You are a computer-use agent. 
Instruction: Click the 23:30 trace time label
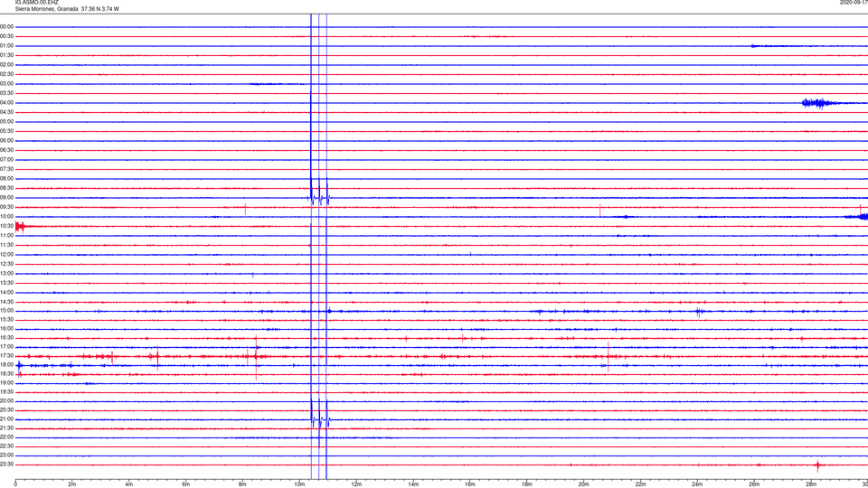[6, 465]
